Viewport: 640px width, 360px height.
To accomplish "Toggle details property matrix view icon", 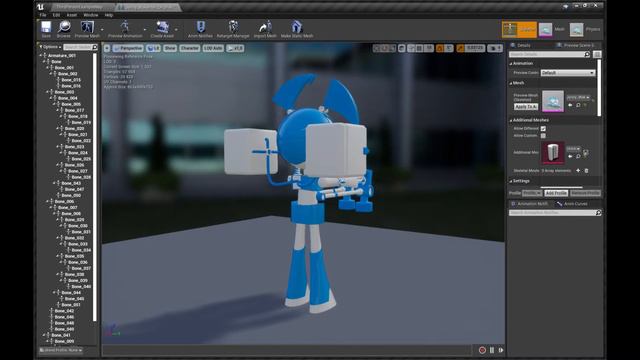I will [x=597, y=54].
